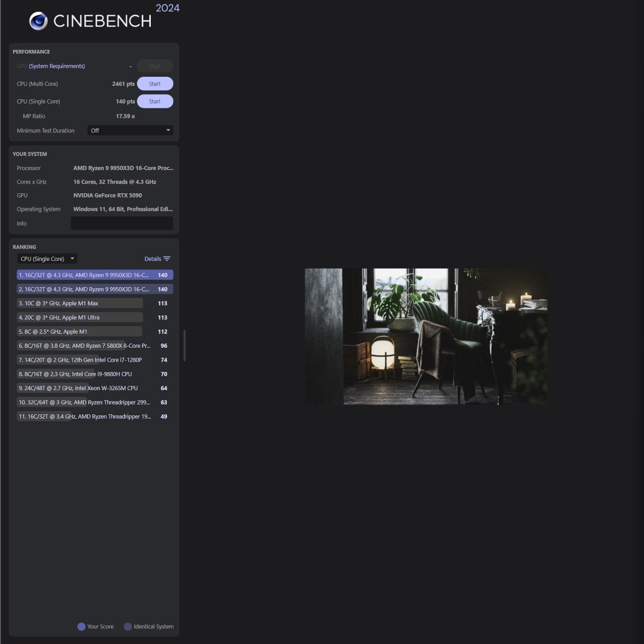Click the left panel vertical scrollbar handle
Screen dimensions: 644x644
pos(185,346)
